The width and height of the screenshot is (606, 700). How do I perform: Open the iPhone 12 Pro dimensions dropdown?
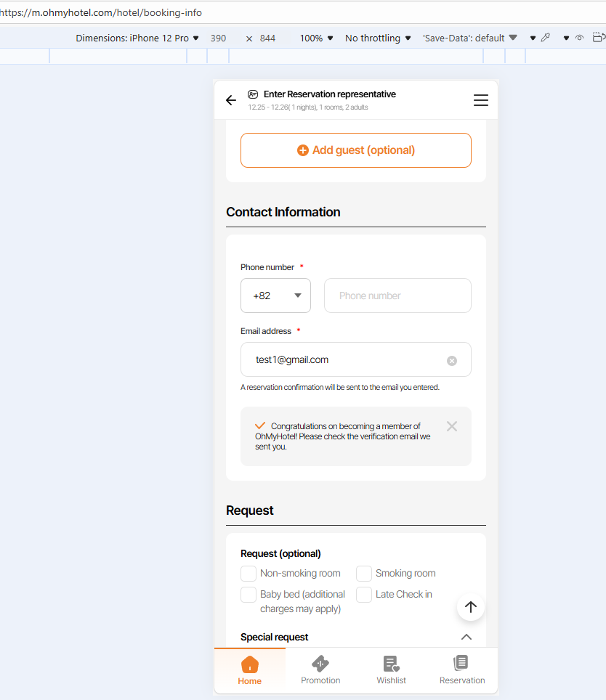coord(137,38)
